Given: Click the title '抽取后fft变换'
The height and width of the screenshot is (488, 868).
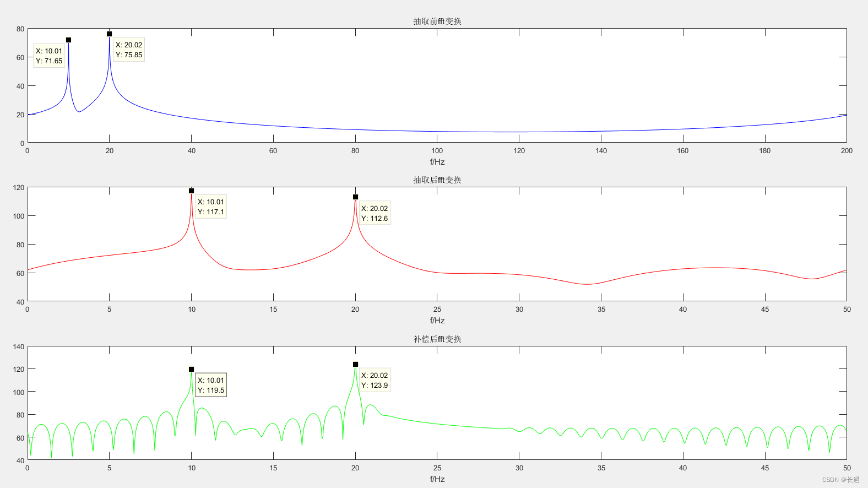Looking at the screenshot, I should click(437, 180).
